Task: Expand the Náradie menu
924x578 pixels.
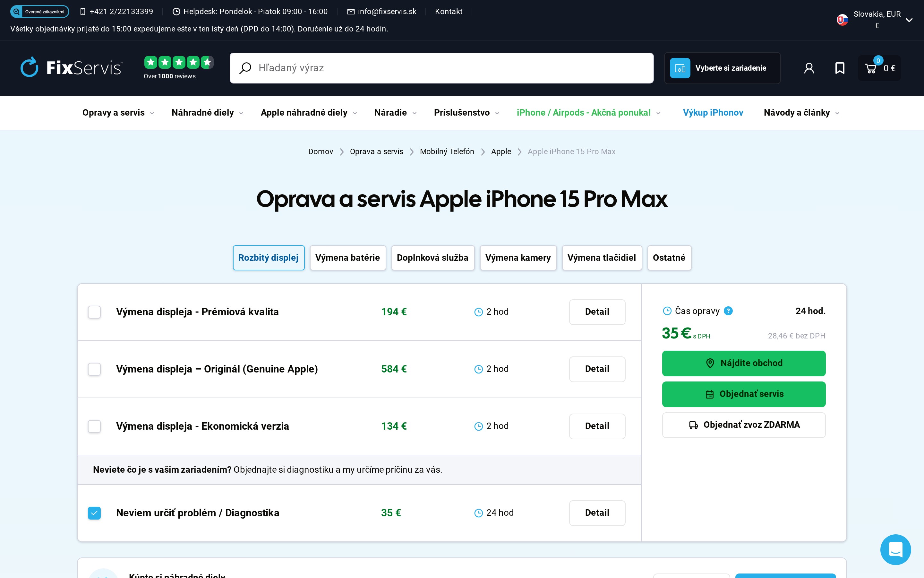Action: [x=396, y=113]
